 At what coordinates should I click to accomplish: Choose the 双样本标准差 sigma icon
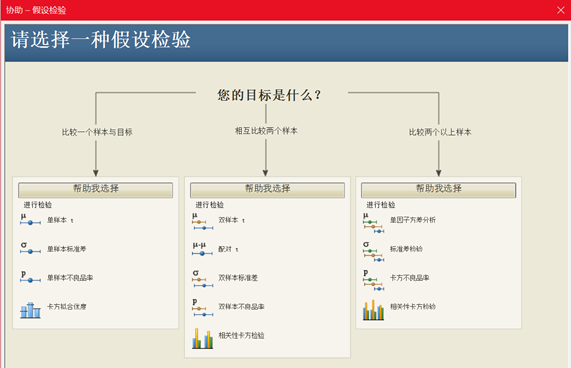[x=202, y=279]
